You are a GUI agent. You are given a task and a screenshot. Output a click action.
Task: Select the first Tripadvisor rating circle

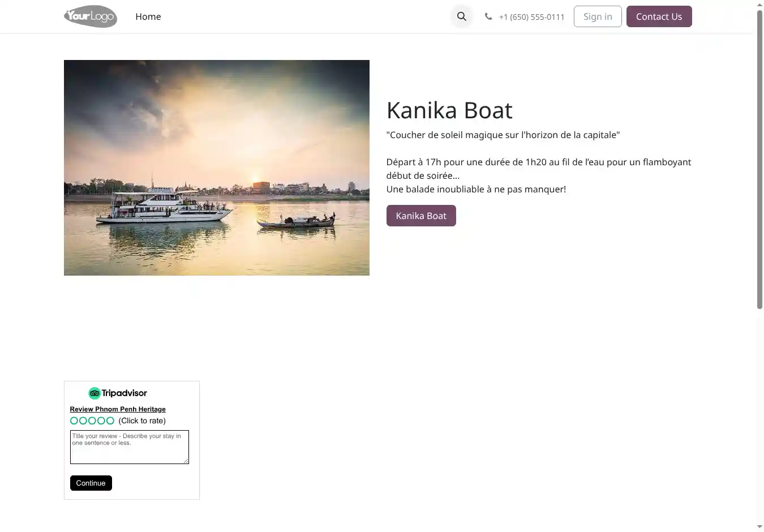coord(74,421)
